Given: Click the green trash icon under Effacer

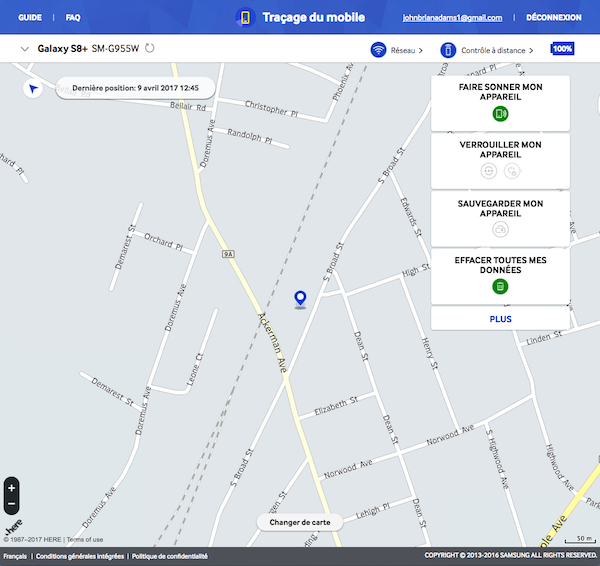Looking at the screenshot, I should (x=500, y=286).
